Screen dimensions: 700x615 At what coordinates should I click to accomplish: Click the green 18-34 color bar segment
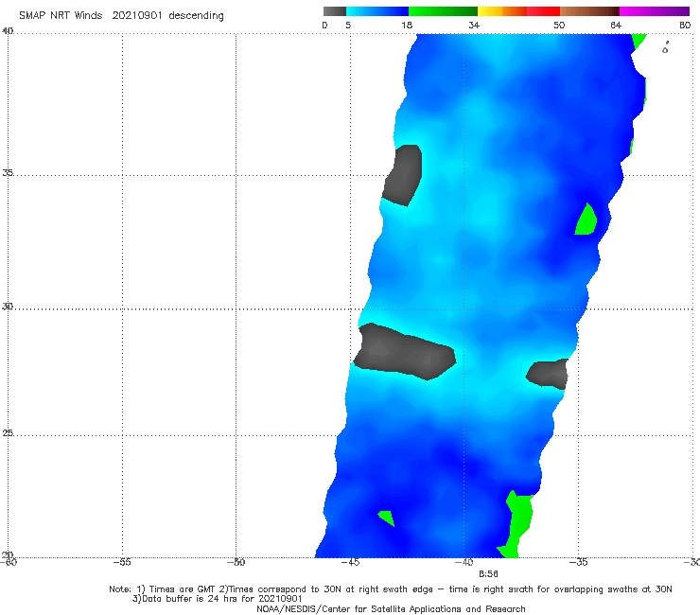443,11
